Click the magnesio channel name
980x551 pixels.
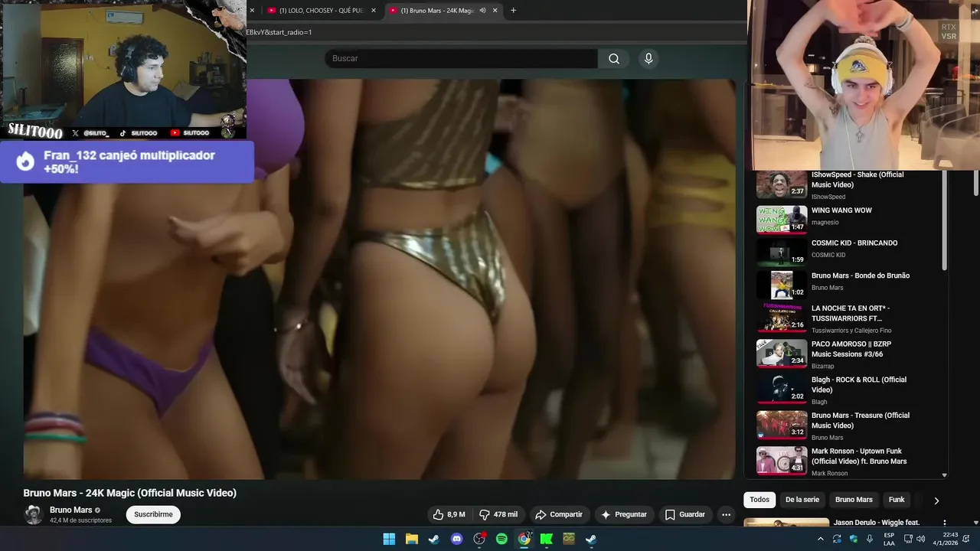825,223
